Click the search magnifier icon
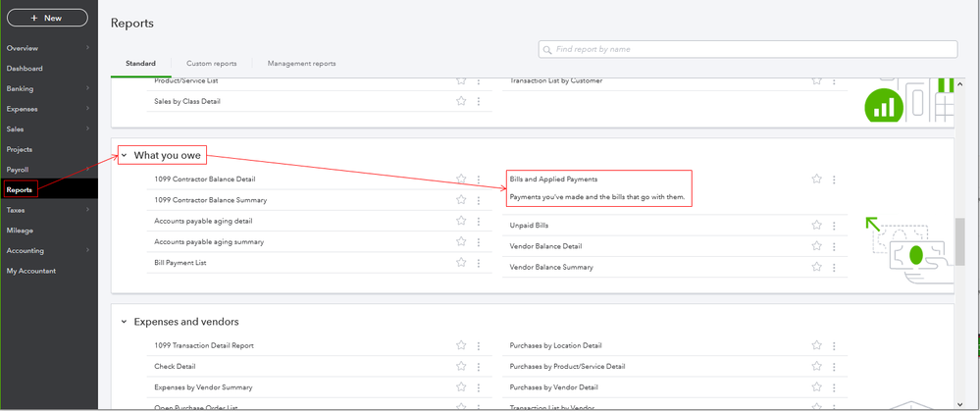This screenshot has width=980, height=411. tap(547, 49)
